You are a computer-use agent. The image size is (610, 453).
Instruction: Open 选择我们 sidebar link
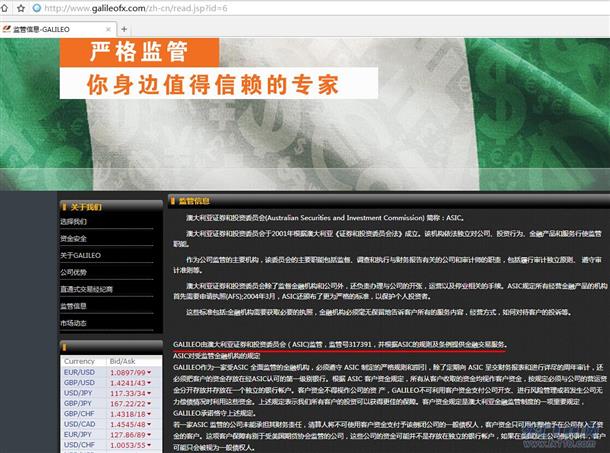74,221
